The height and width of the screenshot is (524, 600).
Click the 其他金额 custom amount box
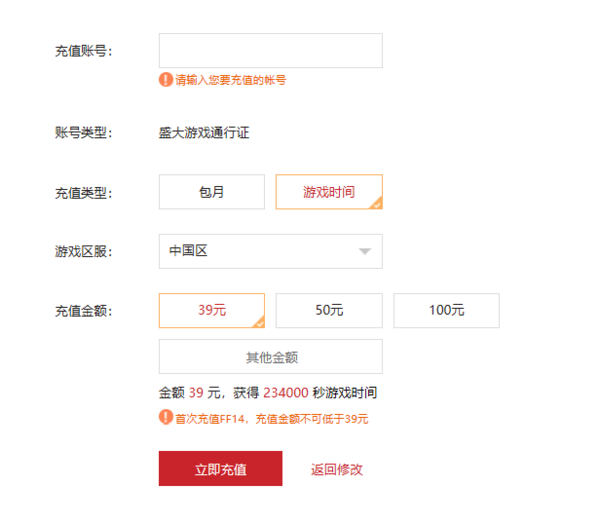[x=270, y=357]
